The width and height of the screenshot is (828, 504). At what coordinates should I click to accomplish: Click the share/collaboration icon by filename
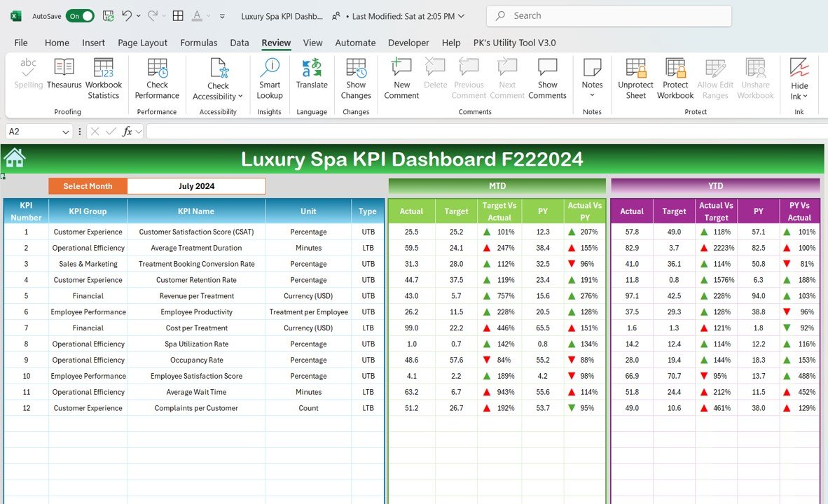pos(336,16)
